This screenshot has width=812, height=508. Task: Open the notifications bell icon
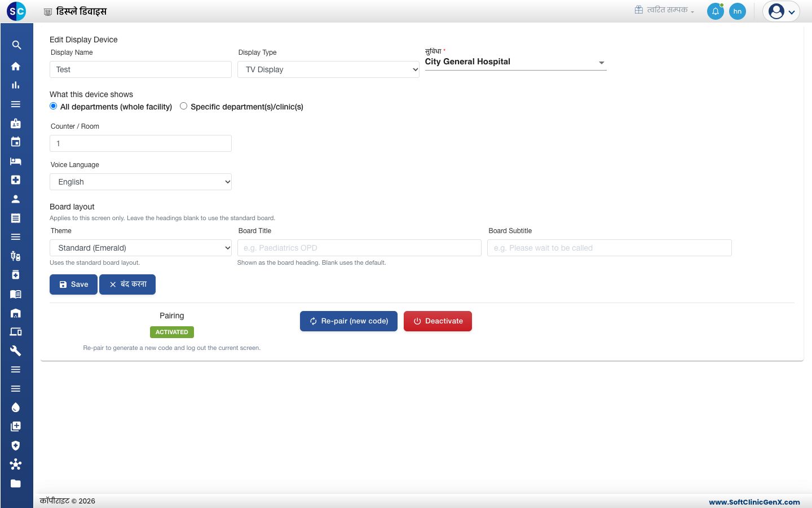716,11
